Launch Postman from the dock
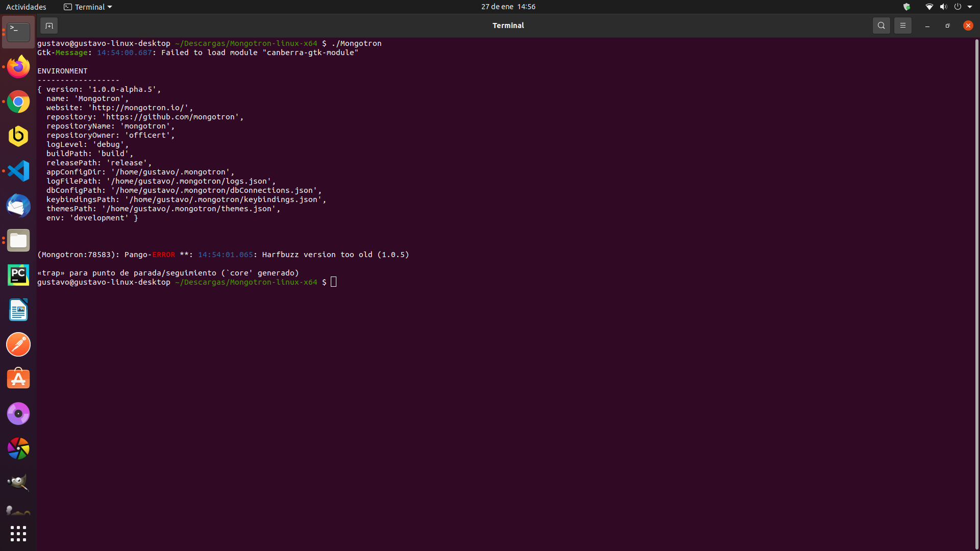The height and width of the screenshot is (551, 980). click(18, 344)
